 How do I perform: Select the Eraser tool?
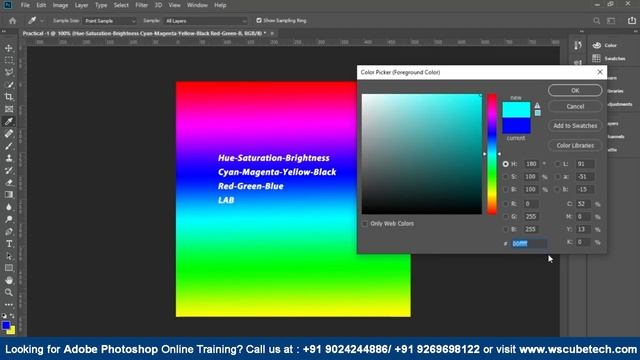point(9,183)
